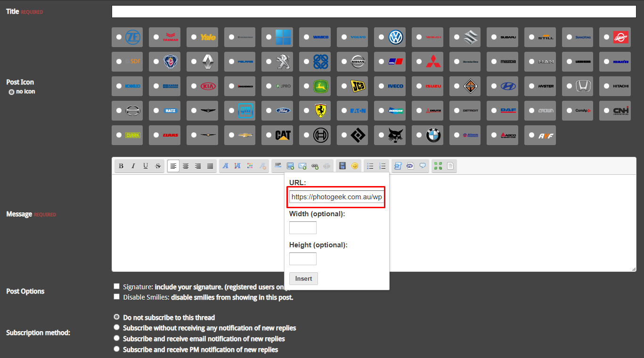Select subscribe with PM notification option
Viewport: 644px width, 358px height.
117,349
